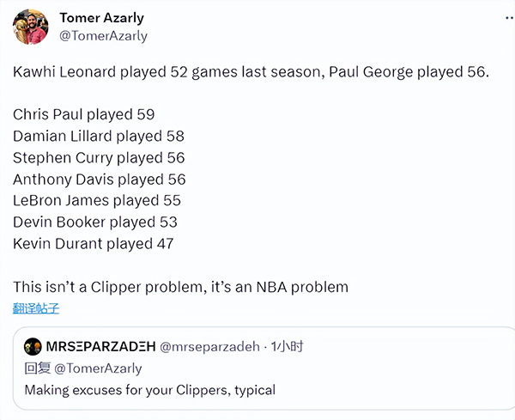Open the more options ellipsis menu
The width and height of the screenshot is (515, 420).
click(x=510, y=18)
